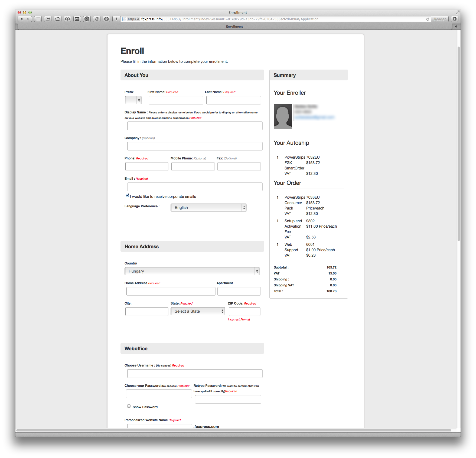Open iCloud Tabs cloud icon
The image size is (476, 458).
click(x=57, y=19)
